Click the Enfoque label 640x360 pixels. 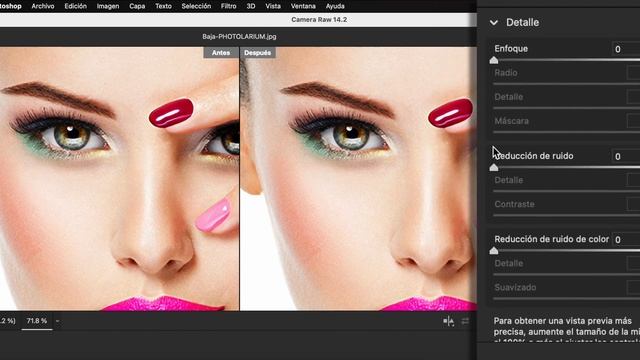click(x=511, y=49)
